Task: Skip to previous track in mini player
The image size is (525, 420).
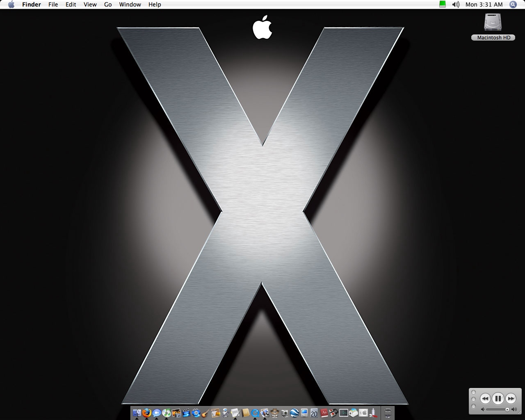Action: [x=485, y=398]
